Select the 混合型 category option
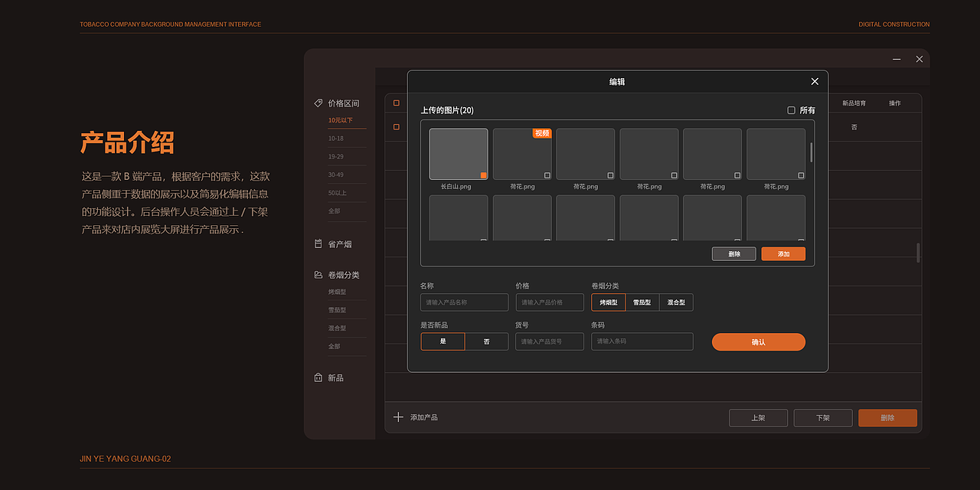Screen dimensions: 980x490 [x=676, y=302]
